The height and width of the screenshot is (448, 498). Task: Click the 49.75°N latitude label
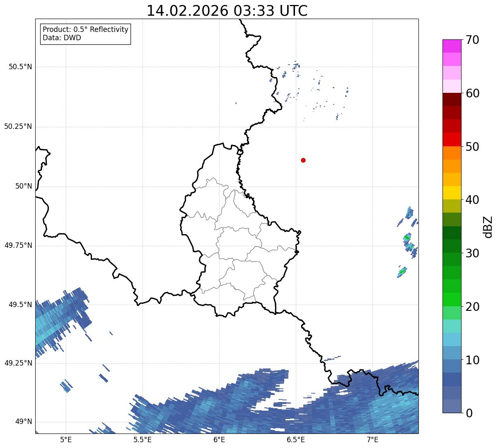18,245
